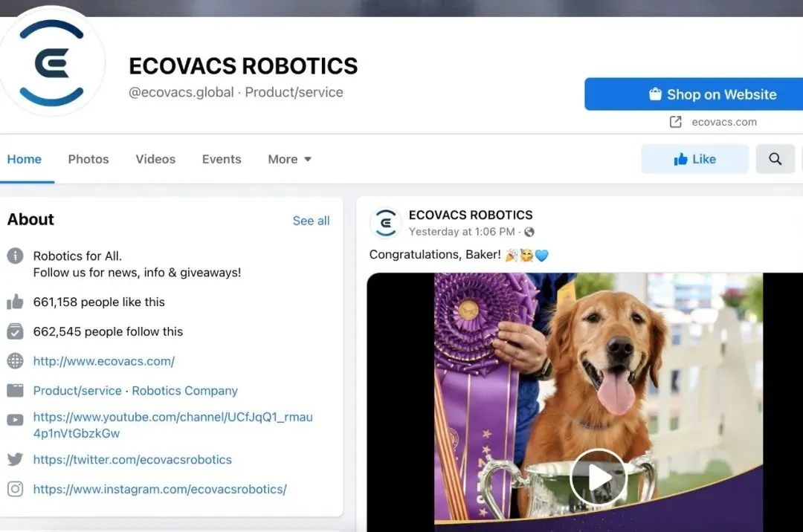
Task: Click the YouTube icon in About
Action: pyautogui.click(x=15, y=420)
